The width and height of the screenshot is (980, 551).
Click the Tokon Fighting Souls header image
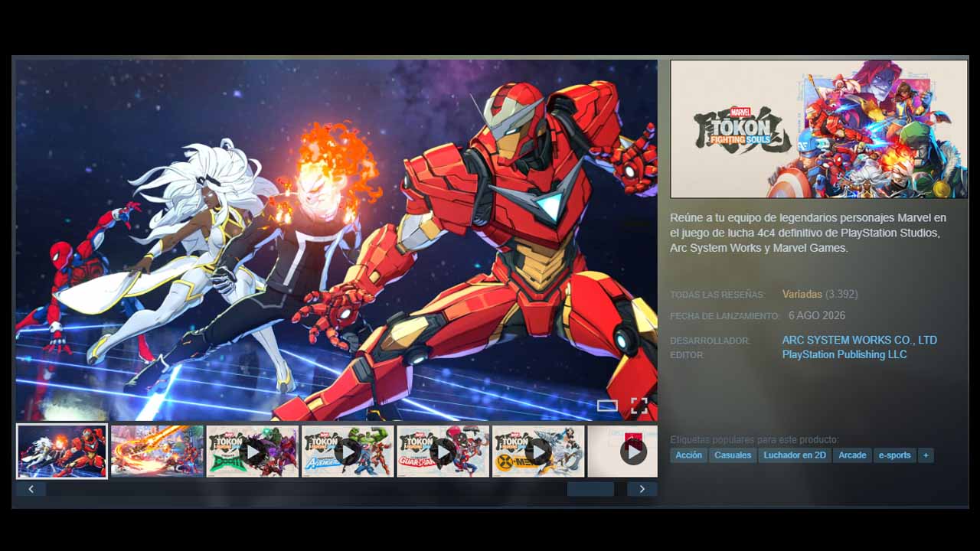point(818,129)
